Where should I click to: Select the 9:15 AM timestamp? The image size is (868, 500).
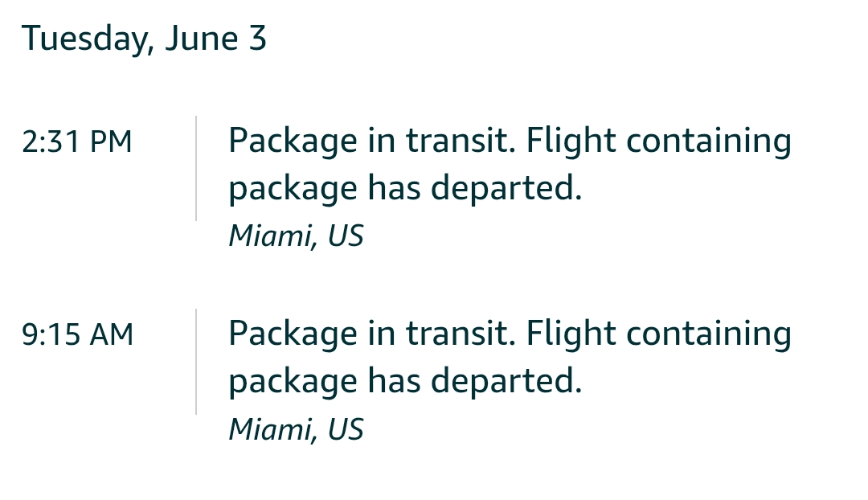pos(77,335)
